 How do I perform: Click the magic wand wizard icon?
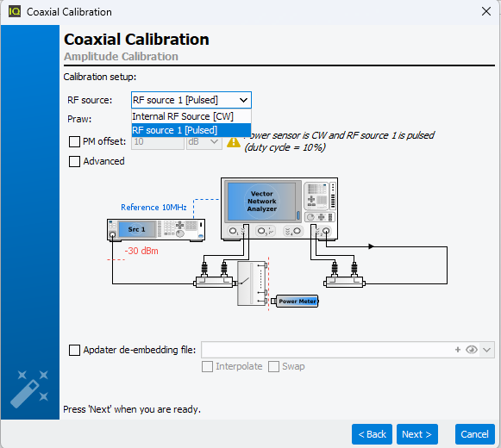coord(29,389)
